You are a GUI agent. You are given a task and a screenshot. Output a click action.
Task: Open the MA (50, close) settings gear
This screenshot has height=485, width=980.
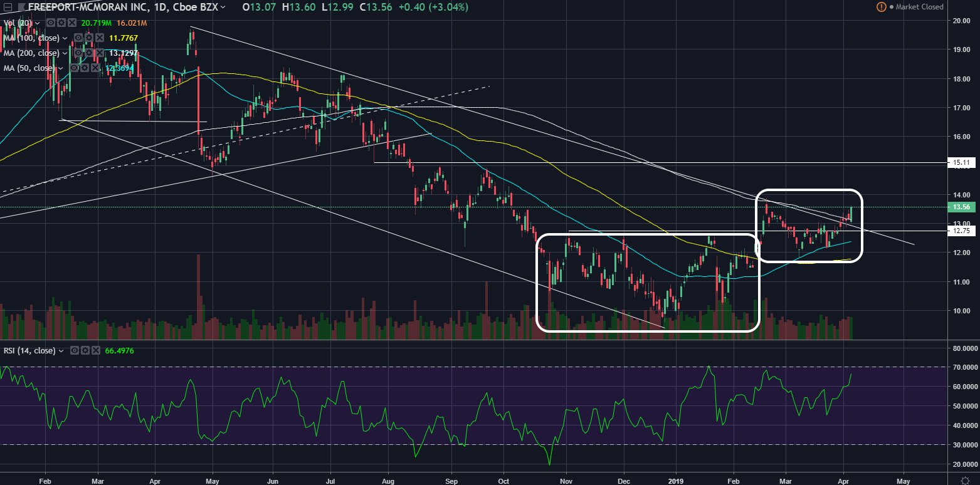point(85,68)
